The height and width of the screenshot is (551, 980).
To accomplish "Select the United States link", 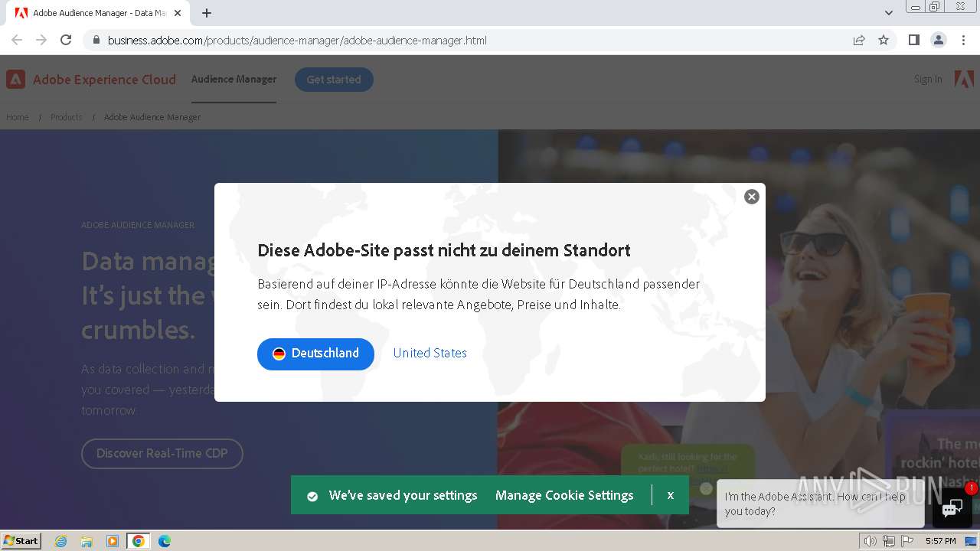I will [430, 353].
